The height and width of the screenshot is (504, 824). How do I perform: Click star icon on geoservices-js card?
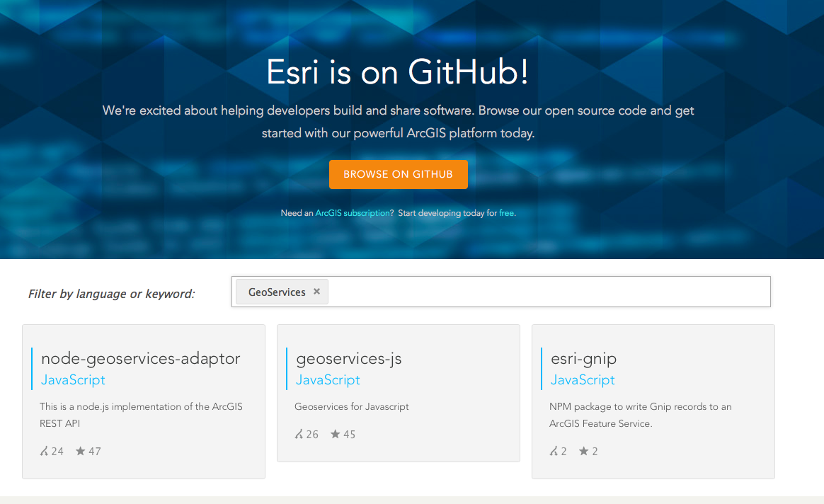336,434
